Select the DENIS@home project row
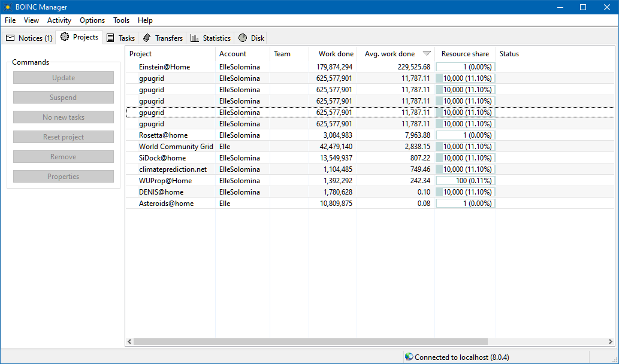 370,192
